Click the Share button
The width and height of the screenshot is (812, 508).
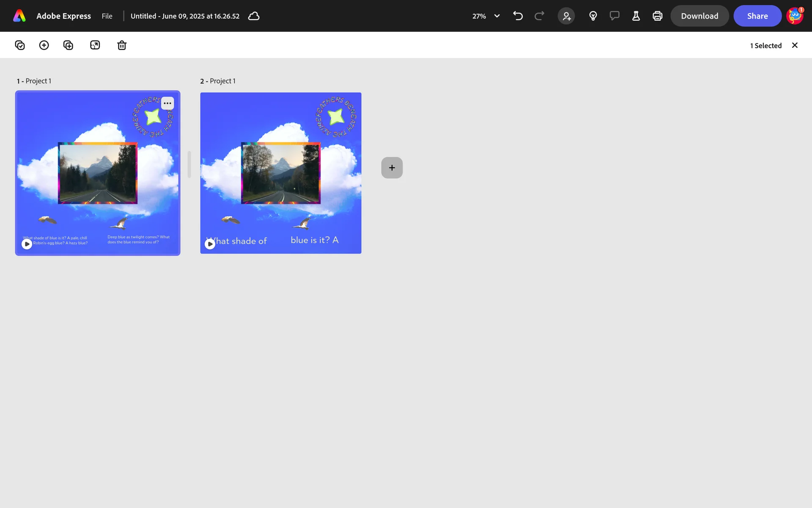click(x=757, y=16)
